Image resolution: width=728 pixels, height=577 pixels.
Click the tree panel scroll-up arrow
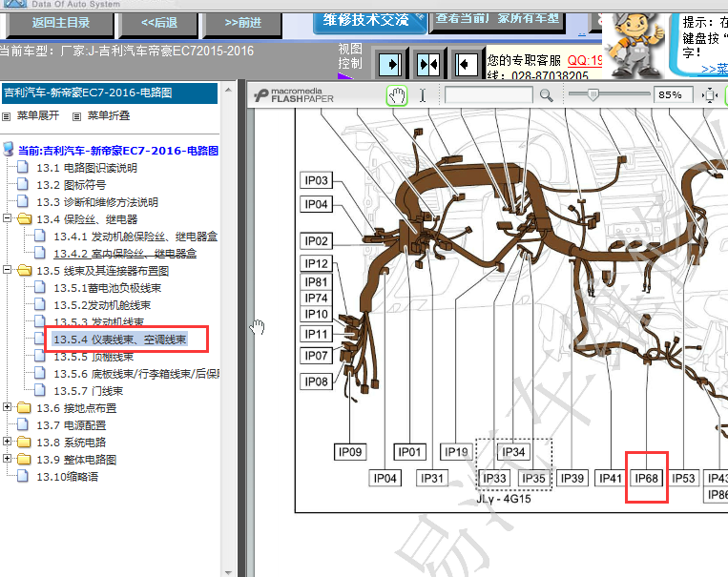[228, 89]
